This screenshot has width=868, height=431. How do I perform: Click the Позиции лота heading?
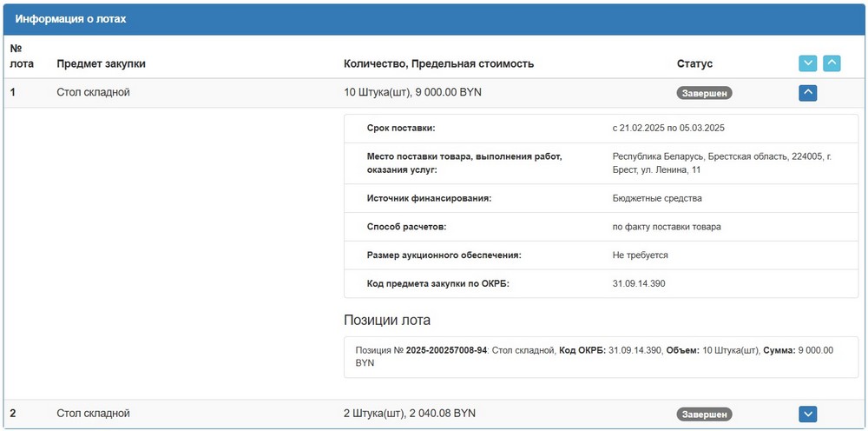pos(387,320)
